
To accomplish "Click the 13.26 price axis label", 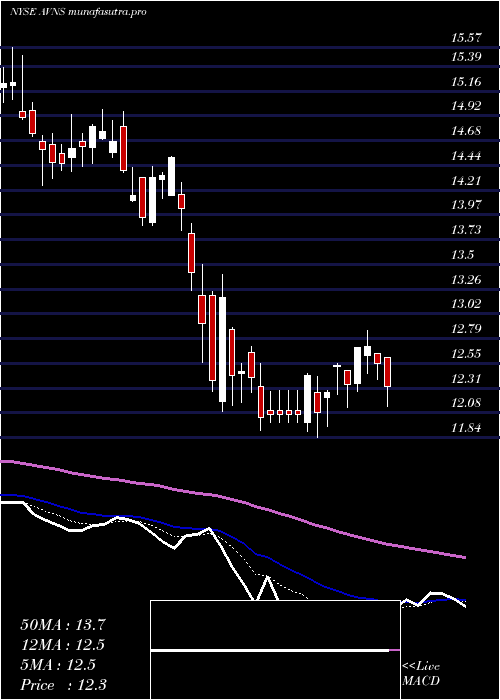I will pos(467,280).
